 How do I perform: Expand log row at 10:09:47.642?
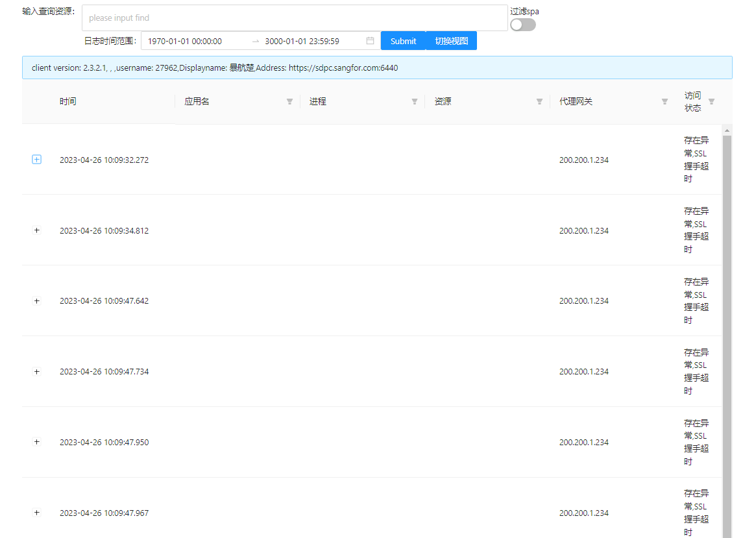(37, 301)
